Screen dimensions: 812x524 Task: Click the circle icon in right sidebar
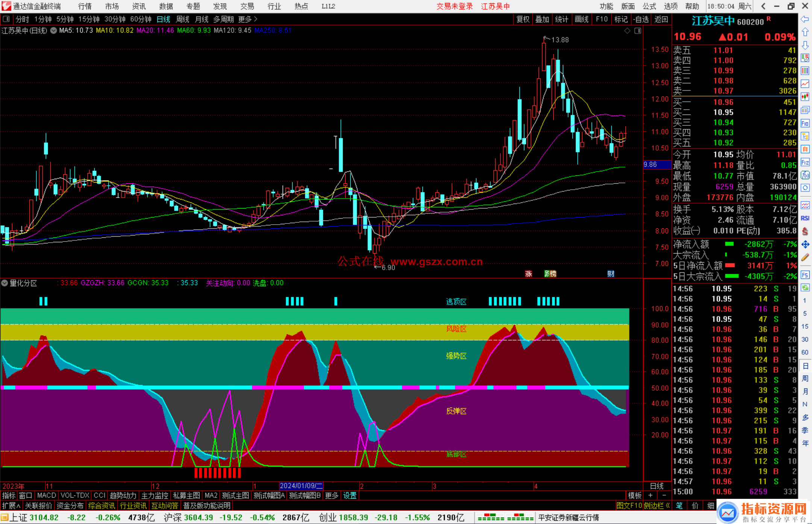coord(805,187)
